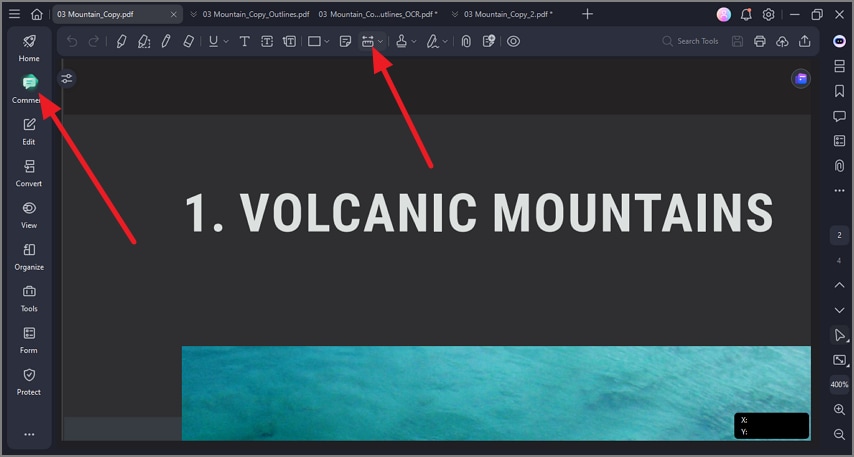Click the Search Tools field
This screenshot has width=854, height=457.
tap(690, 41)
